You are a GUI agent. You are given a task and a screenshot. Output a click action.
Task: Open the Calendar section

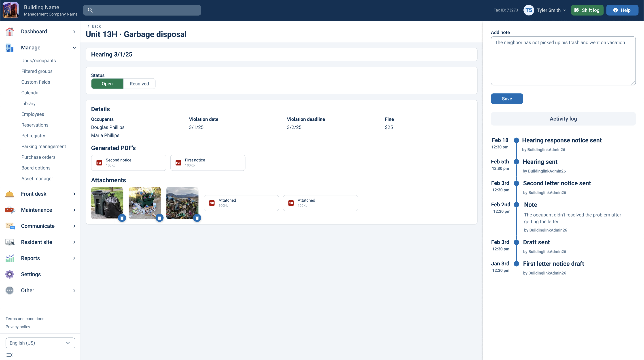tap(30, 93)
